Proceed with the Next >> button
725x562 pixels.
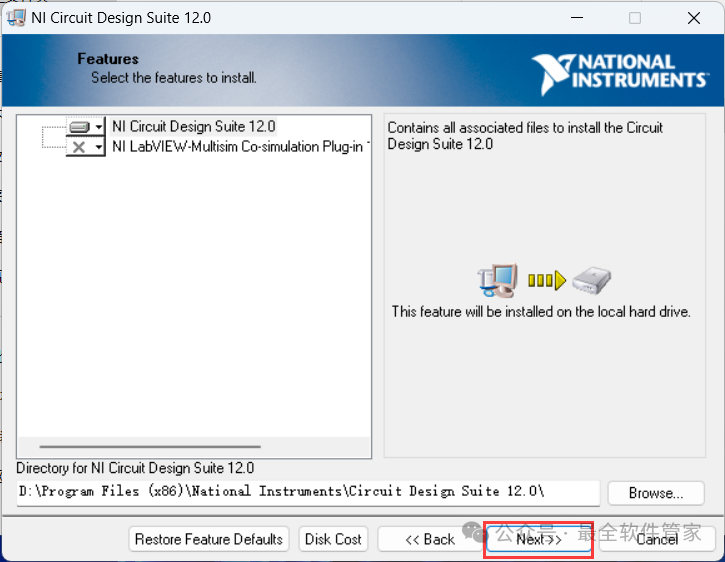(538, 539)
